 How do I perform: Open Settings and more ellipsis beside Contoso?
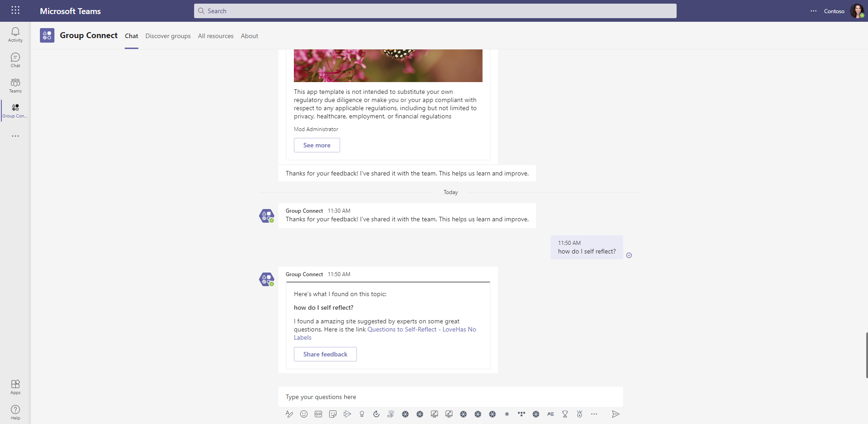[814, 11]
